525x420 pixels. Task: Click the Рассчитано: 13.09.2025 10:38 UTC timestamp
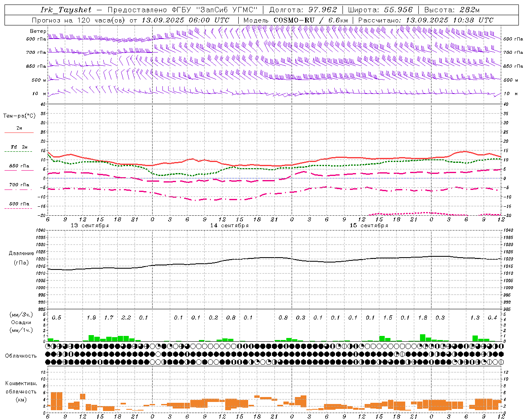[x=426, y=20]
